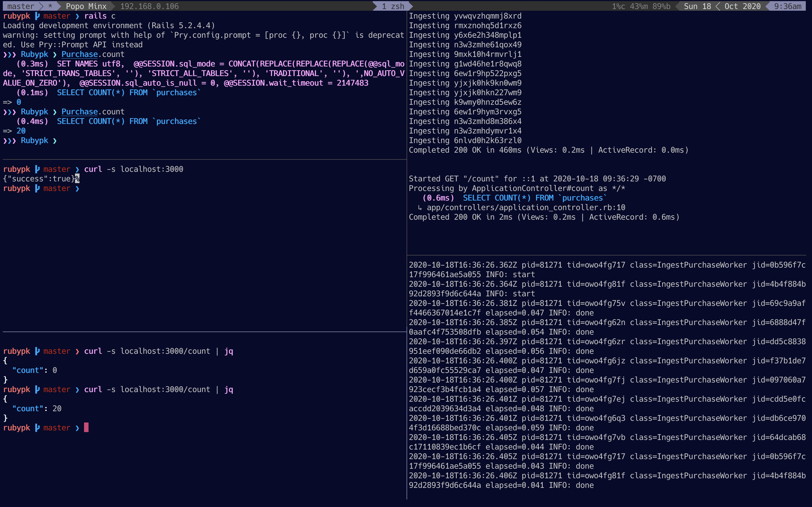Click the highlighted '%' end-of-line marker after {"success":true}

click(77, 179)
